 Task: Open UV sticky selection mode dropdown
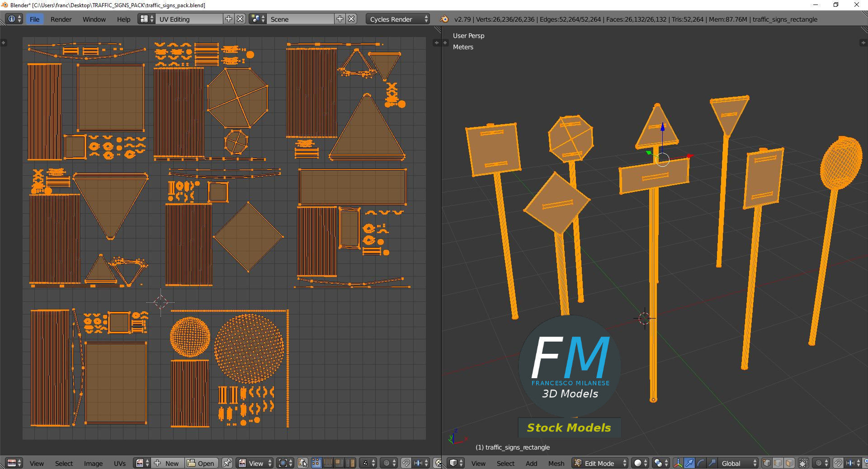368,463
